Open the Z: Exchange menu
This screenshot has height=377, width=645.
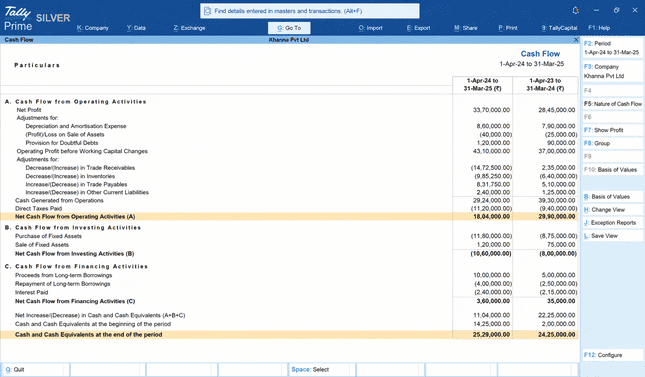tap(189, 28)
